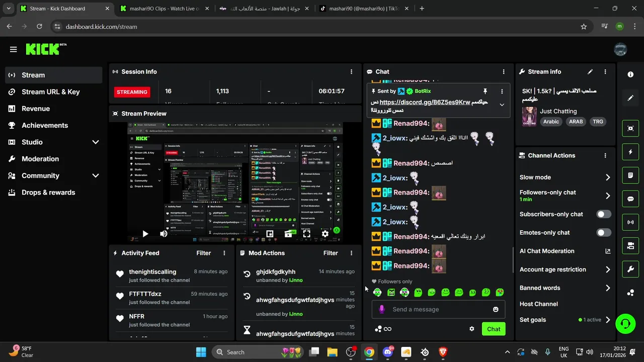
Task: Open the Revenue page
Action: [x=54, y=109]
